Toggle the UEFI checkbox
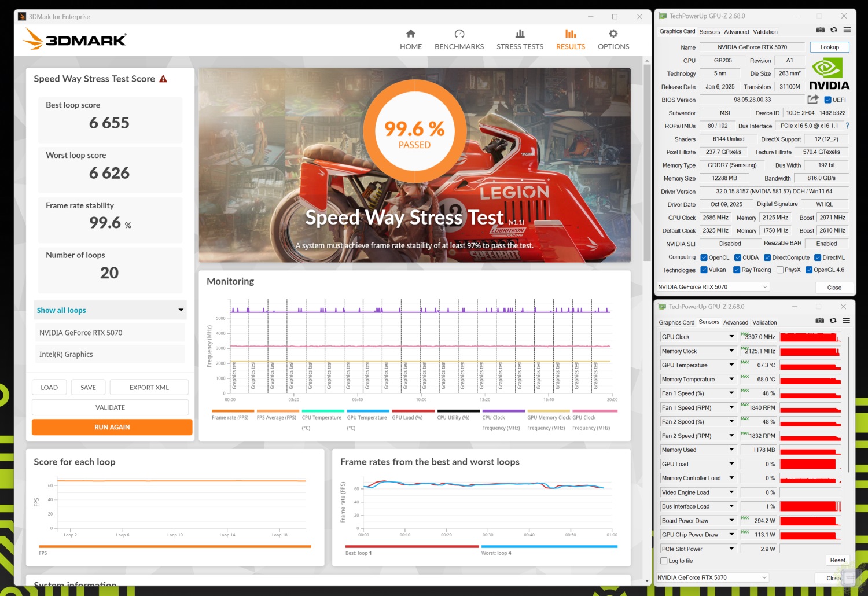This screenshot has width=868, height=596. click(x=827, y=100)
